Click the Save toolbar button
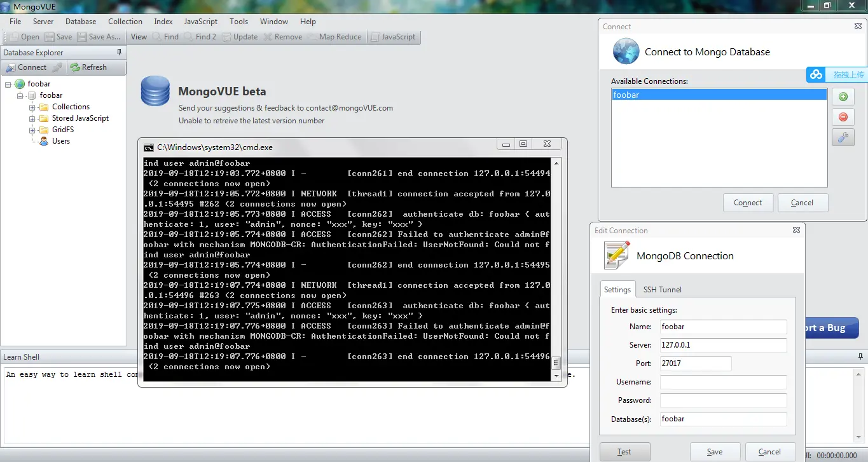868x462 pixels. point(58,37)
